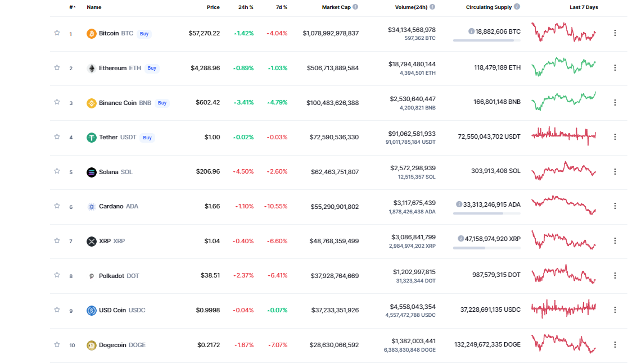Click info icon beside Bitcoin circulating supply
This screenshot has width=628, height=364.
(x=471, y=31)
